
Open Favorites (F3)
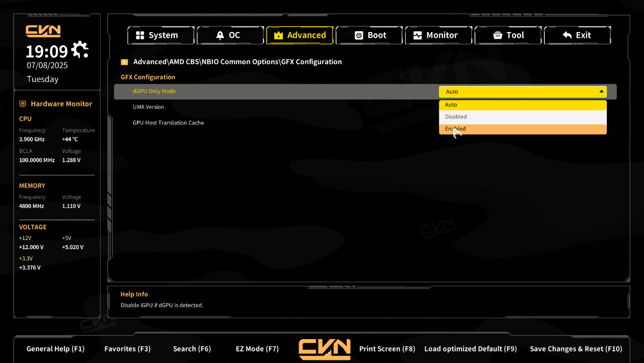(127, 349)
